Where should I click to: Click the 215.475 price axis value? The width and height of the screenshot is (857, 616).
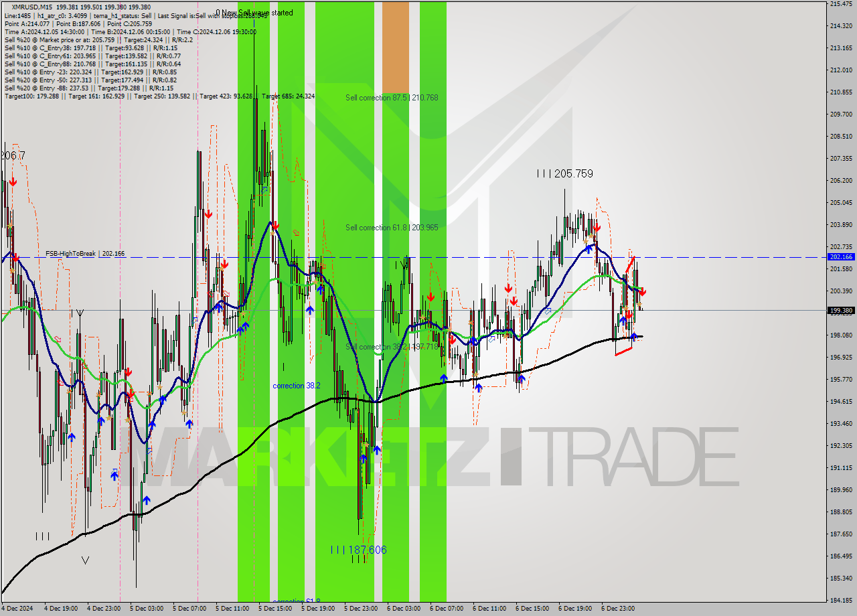point(841,4)
